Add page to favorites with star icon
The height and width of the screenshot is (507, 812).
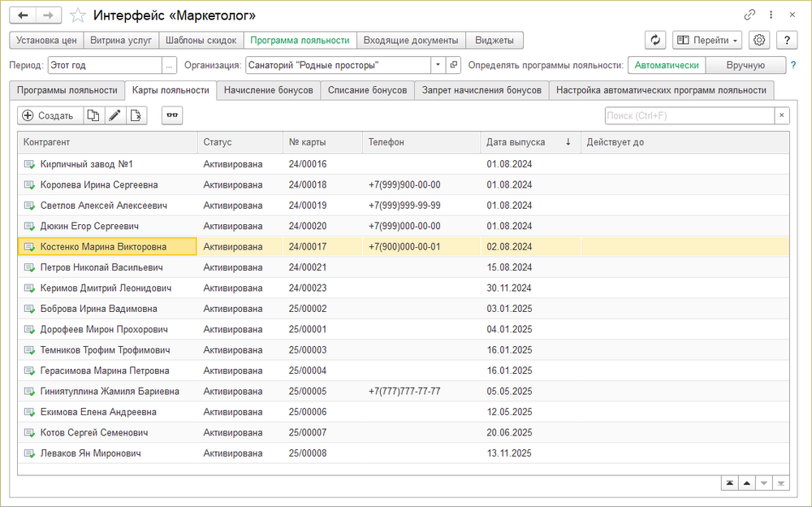pyautogui.click(x=78, y=15)
